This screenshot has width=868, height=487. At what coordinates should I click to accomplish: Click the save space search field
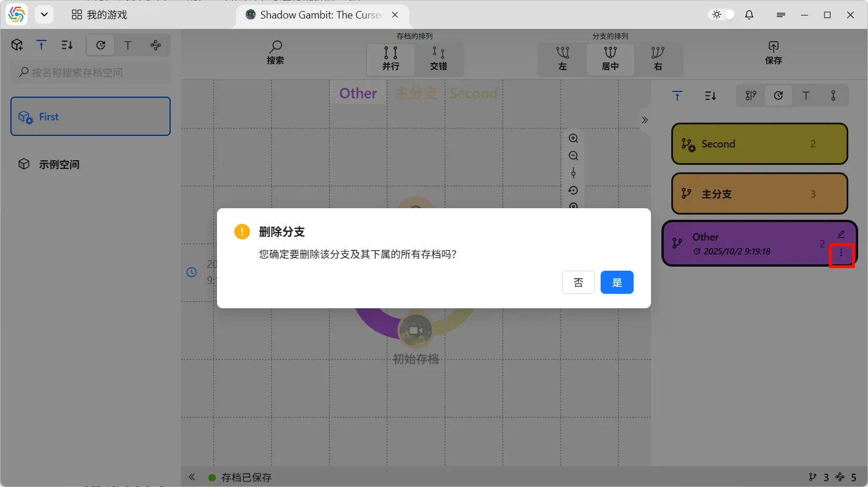coord(91,72)
